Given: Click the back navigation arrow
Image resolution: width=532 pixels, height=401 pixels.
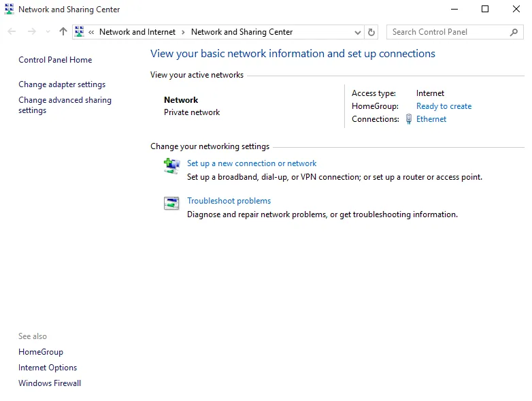Looking at the screenshot, I should click(12, 32).
